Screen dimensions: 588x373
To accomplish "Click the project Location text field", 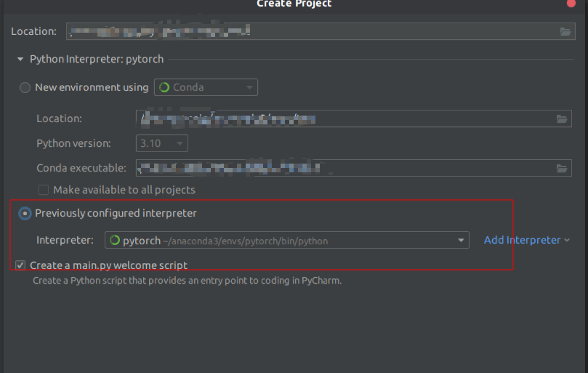I will 313,31.
